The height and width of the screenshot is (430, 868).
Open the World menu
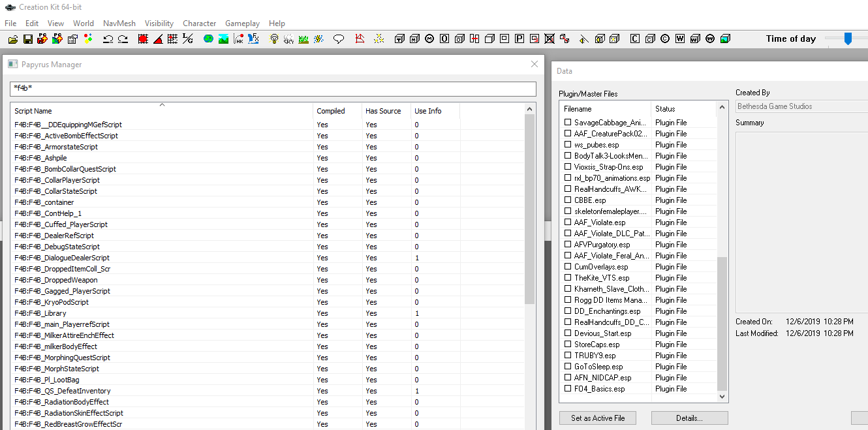pyautogui.click(x=84, y=23)
